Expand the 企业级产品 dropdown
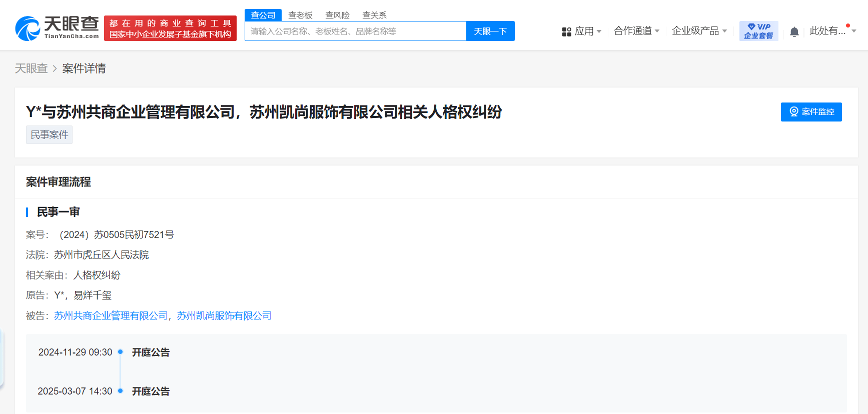The width and height of the screenshot is (868, 414). click(699, 31)
